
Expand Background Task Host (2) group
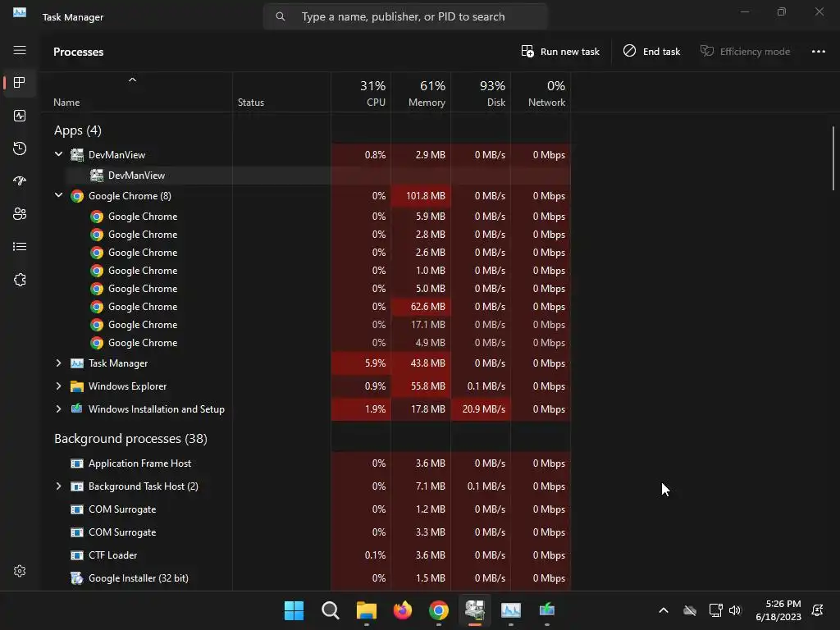coord(58,486)
